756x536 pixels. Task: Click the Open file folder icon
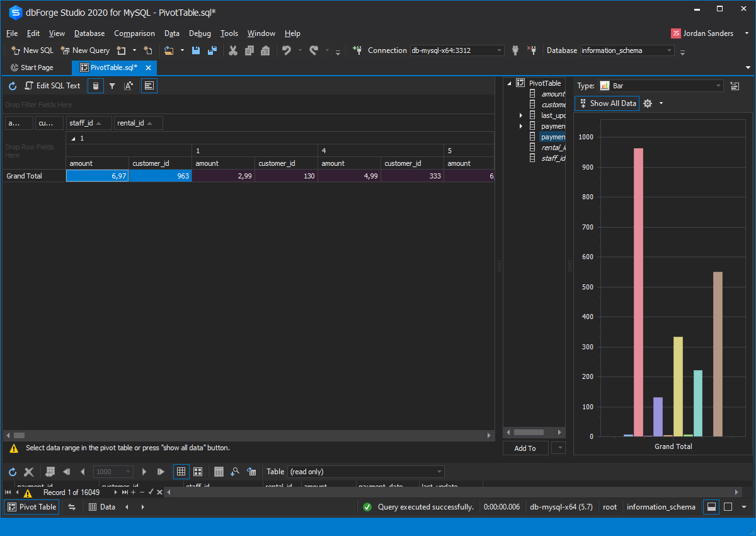coord(169,50)
